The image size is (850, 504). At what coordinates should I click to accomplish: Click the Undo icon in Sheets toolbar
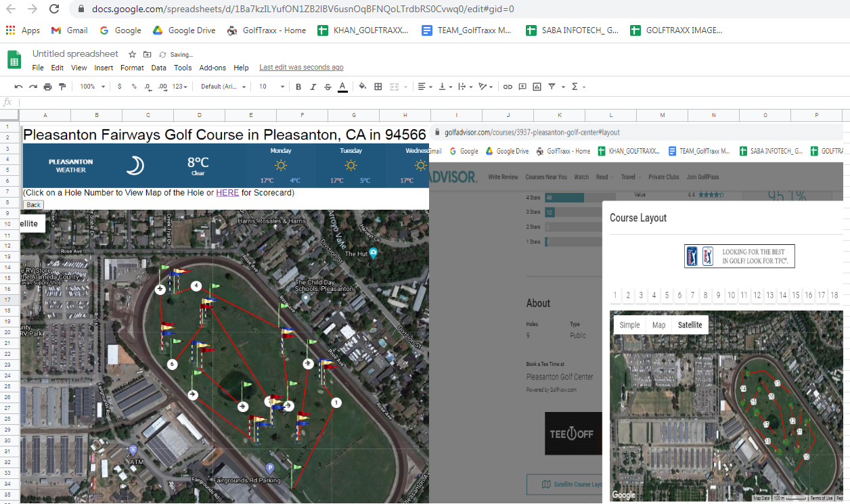(x=18, y=87)
